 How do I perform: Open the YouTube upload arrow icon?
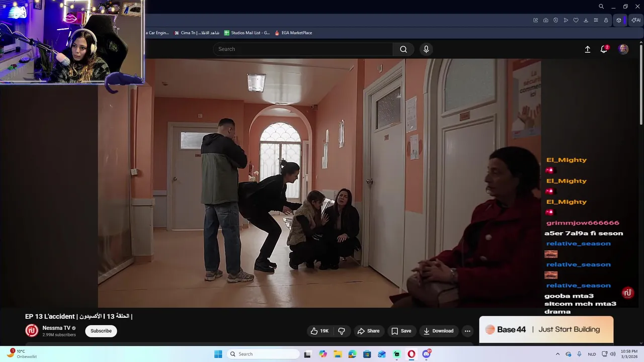click(587, 49)
